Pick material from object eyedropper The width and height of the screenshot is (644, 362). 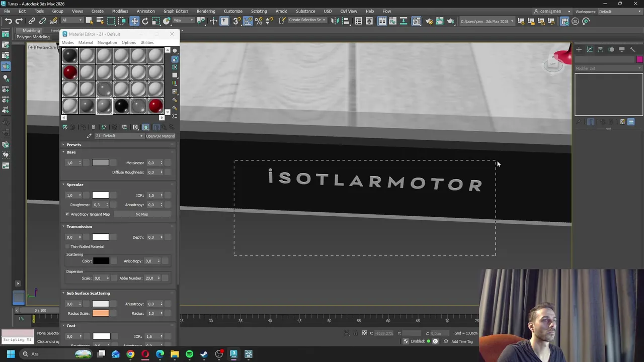tap(89, 136)
